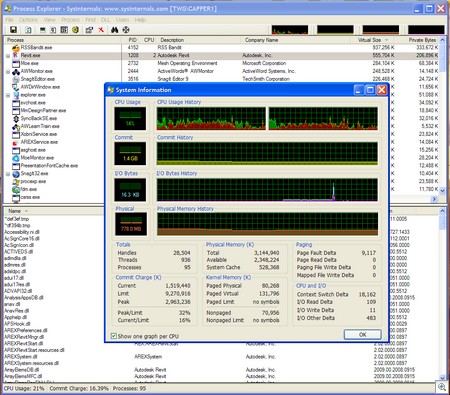This screenshot has height=395, width=450.
Task: Click the System Information toolbar icon
Action: pos(43,30)
